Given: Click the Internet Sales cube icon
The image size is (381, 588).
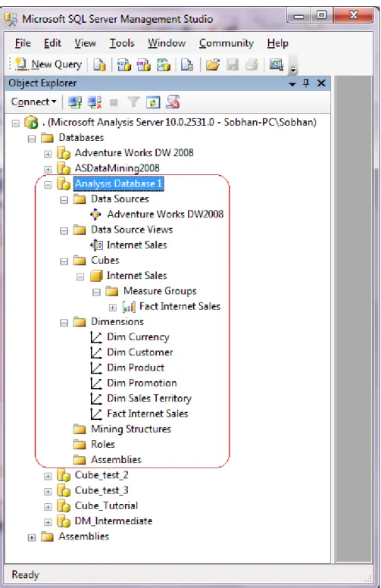Looking at the screenshot, I should point(96,276).
